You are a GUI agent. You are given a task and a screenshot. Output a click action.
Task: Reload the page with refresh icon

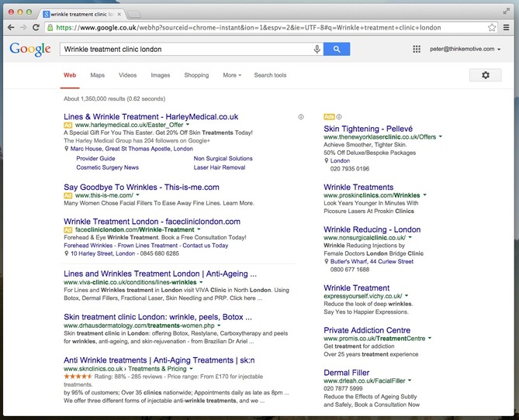pyautogui.click(x=36, y=27)
